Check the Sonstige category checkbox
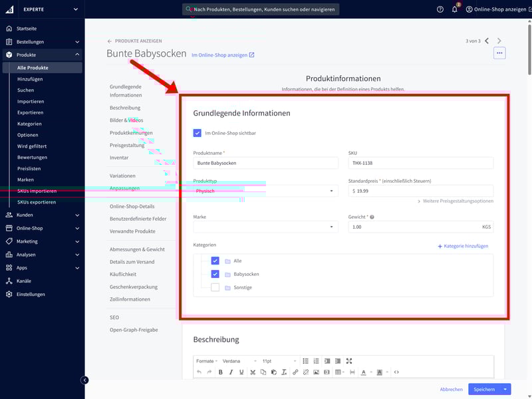The width and height of the screenshot is (532, 399). click(x=215, y=287)
